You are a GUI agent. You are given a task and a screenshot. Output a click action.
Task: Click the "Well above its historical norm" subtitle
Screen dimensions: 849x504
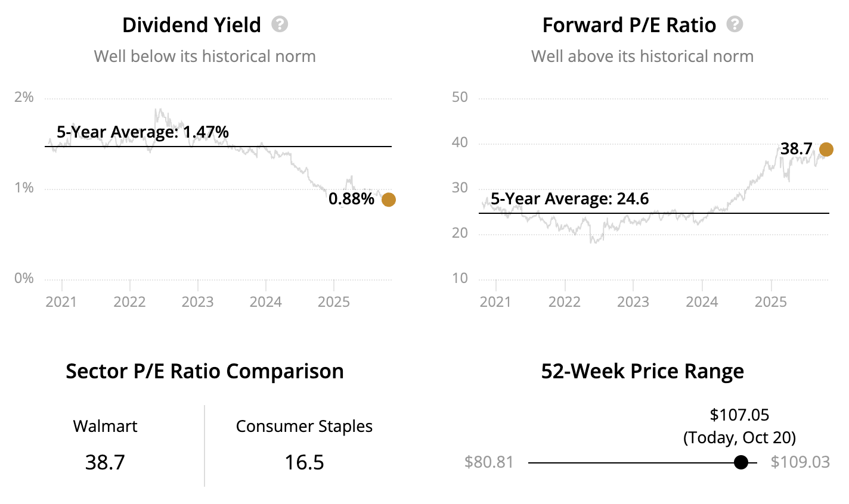pos(642,57)
